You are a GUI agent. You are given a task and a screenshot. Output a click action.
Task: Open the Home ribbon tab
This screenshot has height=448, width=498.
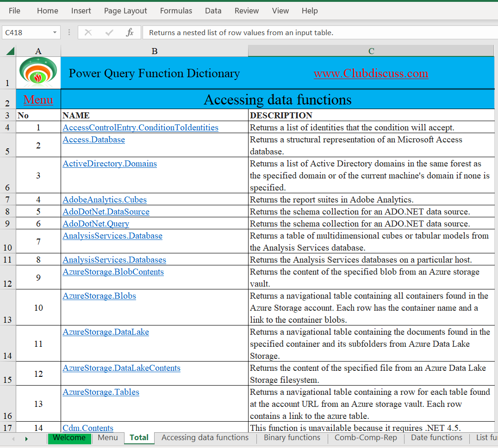coord(48,11)
